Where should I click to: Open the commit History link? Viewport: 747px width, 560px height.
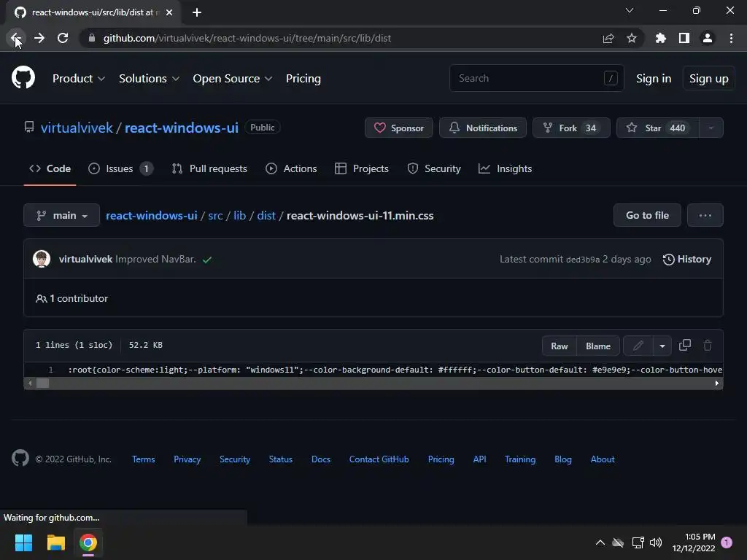point(687,259)
